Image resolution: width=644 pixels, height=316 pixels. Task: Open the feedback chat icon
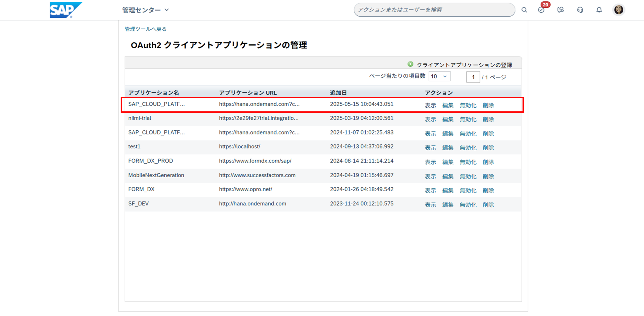561,10
